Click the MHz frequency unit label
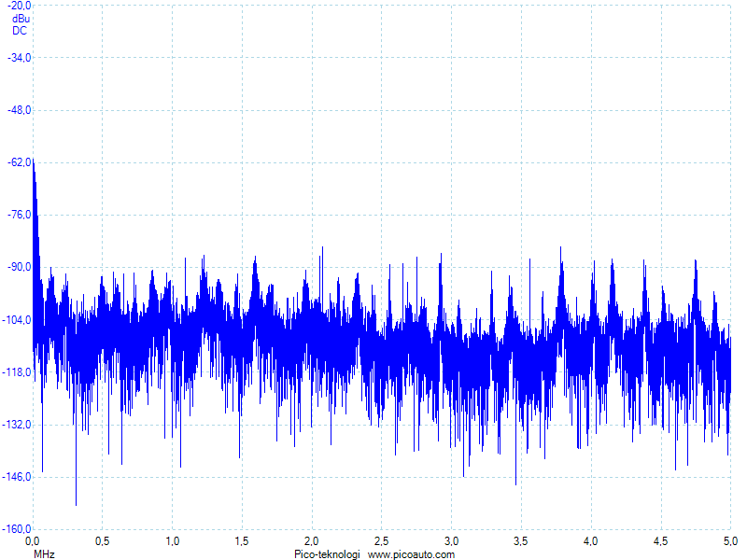Image resolution: width=747 pixels, height=560 pixels. tap(44, 554)
